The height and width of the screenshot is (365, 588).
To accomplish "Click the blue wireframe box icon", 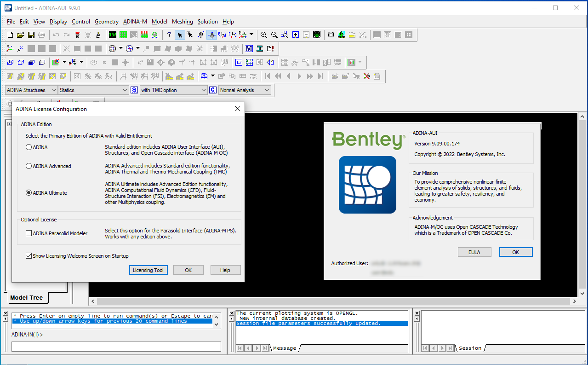I will [x=10, y=63].
